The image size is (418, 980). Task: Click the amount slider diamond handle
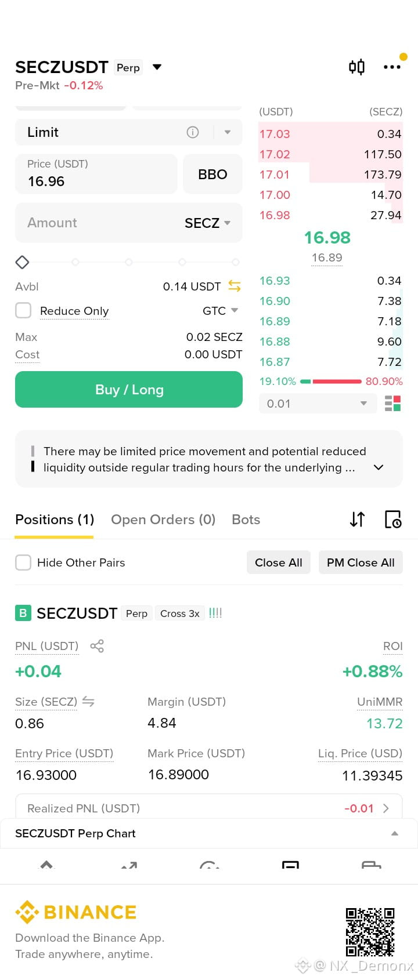click(22, 262)
